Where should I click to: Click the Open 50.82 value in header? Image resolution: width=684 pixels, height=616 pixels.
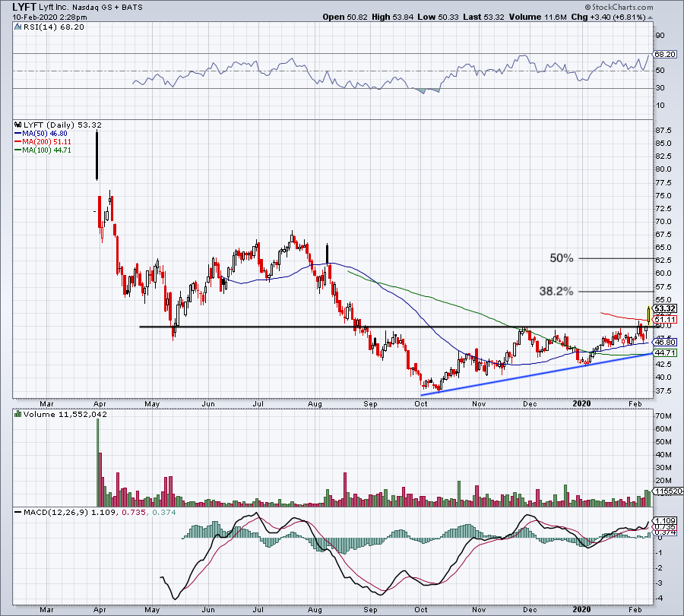click(x=357, y=17)
